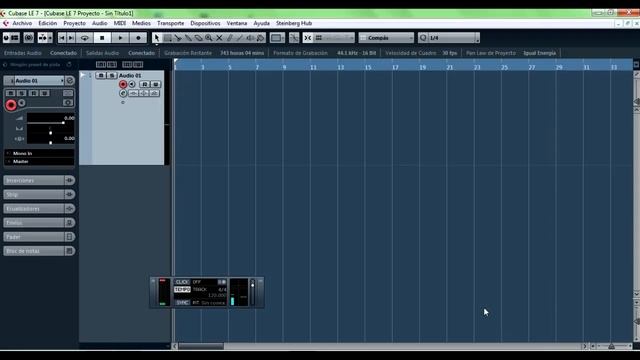
Task: Select the Erase tool
Action: [198, 38]
